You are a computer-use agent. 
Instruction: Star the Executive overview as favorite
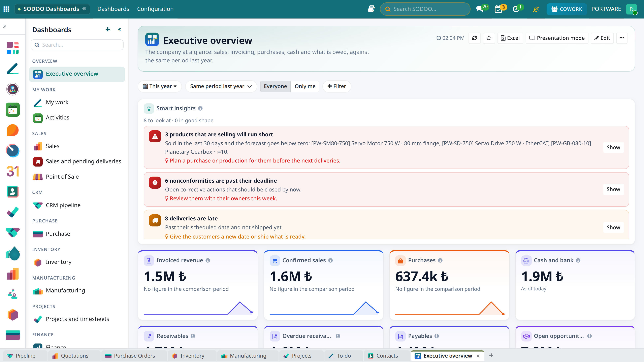pyautogui.click(x=489, y=38)
